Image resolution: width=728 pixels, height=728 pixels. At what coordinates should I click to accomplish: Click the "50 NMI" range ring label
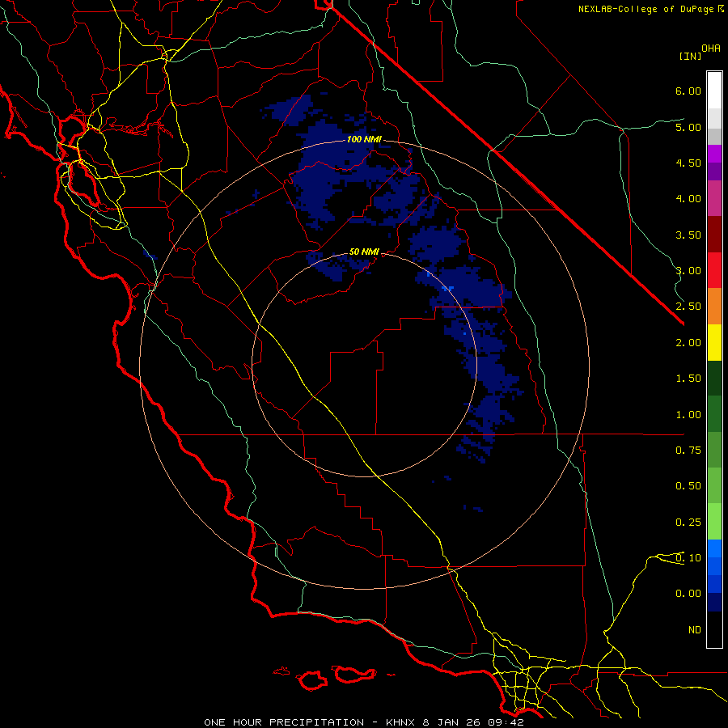click(x=364, y=252)
